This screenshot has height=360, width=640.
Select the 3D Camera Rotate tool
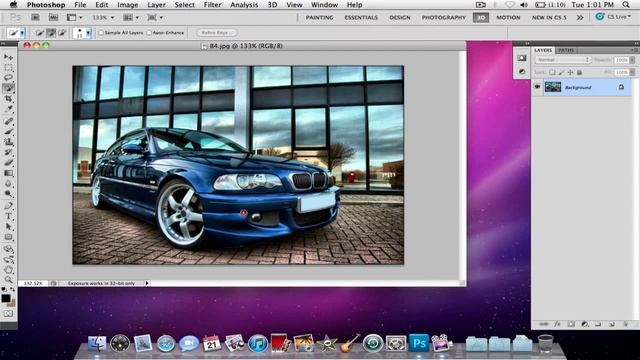(x=8, y=260)
